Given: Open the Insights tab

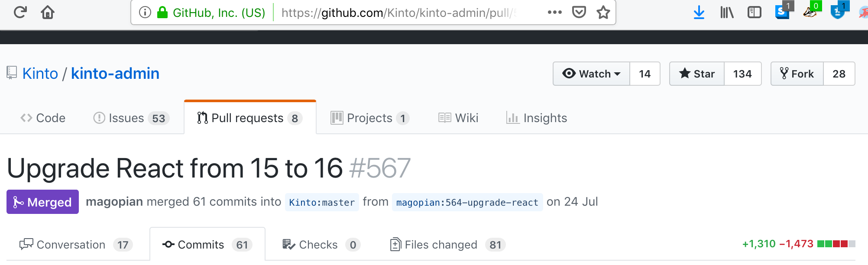Looking at the screenshot, I should pos(537,118).
